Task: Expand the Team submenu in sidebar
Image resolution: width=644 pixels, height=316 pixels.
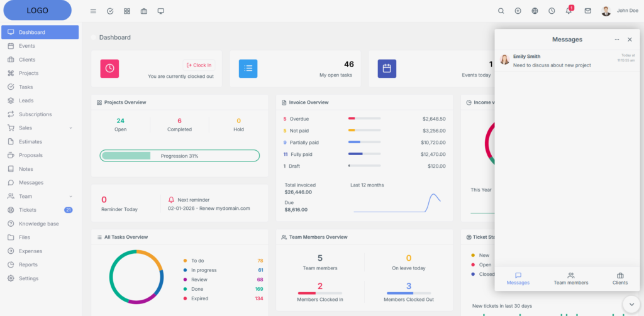Action: (40, 197)
